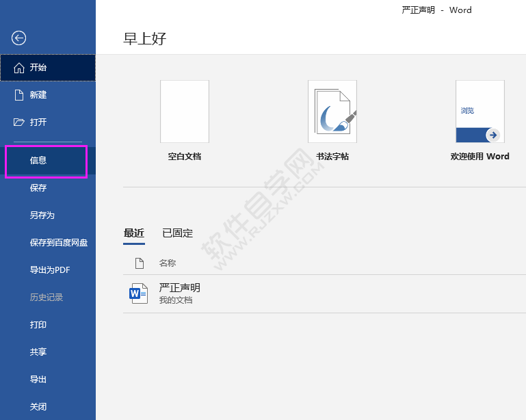Open the 欢迎使用 Word template thumbnail
The height and width of the screenshot is (420, 526).
pyautogui.click(x=480, y=111)
